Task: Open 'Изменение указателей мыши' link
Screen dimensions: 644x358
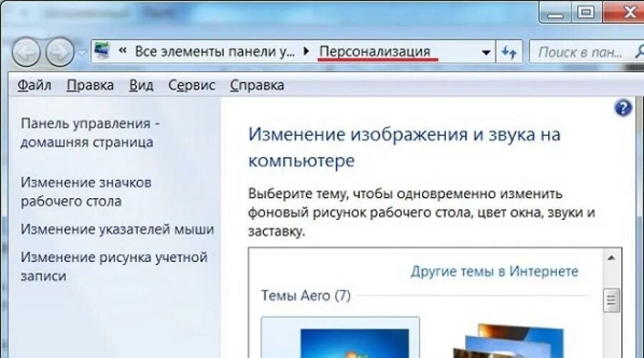Action: coord(117,229)
